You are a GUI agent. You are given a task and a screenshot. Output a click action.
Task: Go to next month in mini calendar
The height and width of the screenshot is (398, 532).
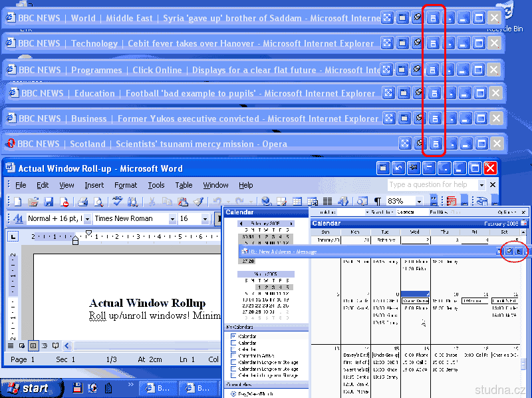click(x=291, y=224)
